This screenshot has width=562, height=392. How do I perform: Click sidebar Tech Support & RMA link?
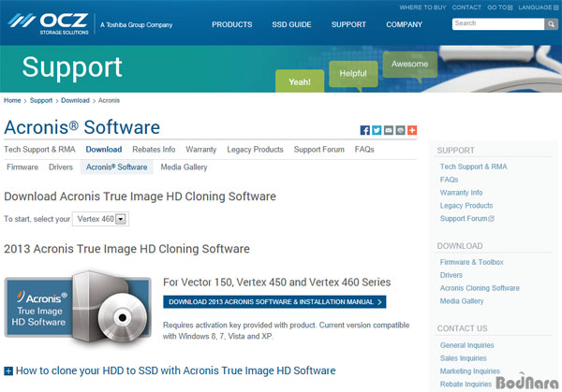(473, 167)
